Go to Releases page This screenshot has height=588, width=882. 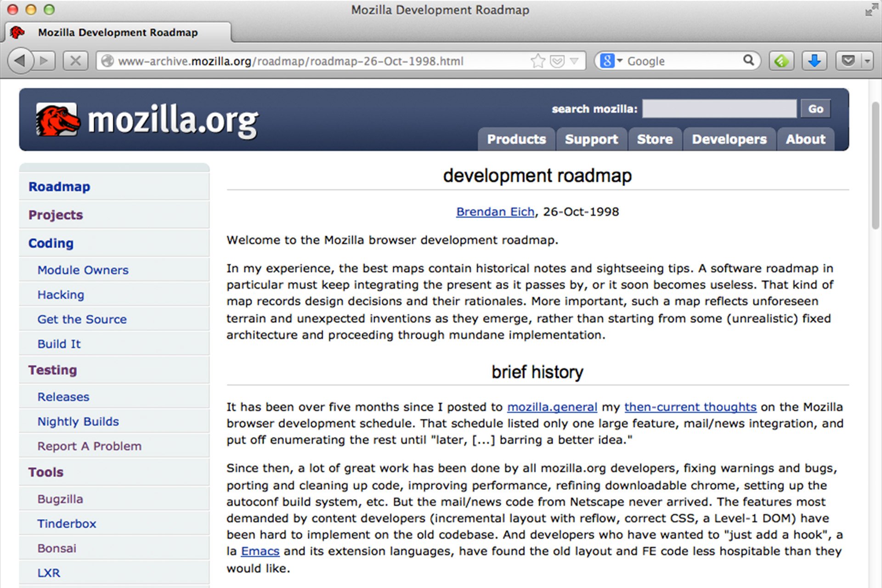[63, 397]
